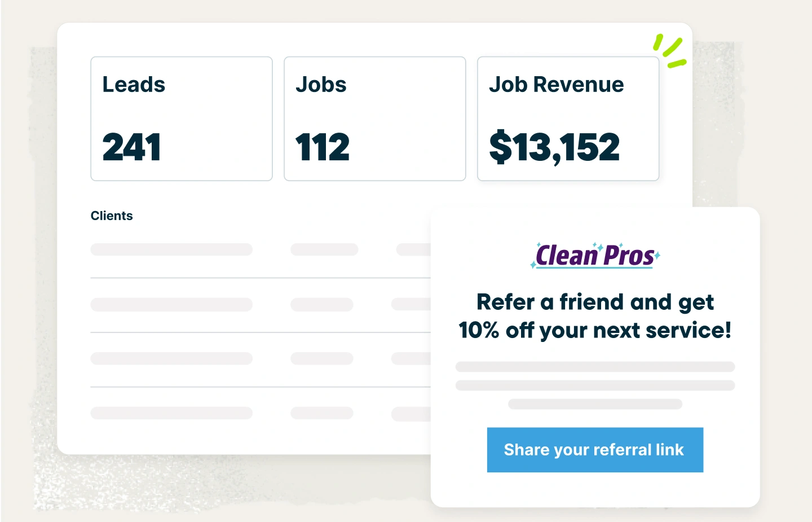This screenshot has width=812, height=522.
Task: Click the first referral description text line
Action: coord(595,367)
